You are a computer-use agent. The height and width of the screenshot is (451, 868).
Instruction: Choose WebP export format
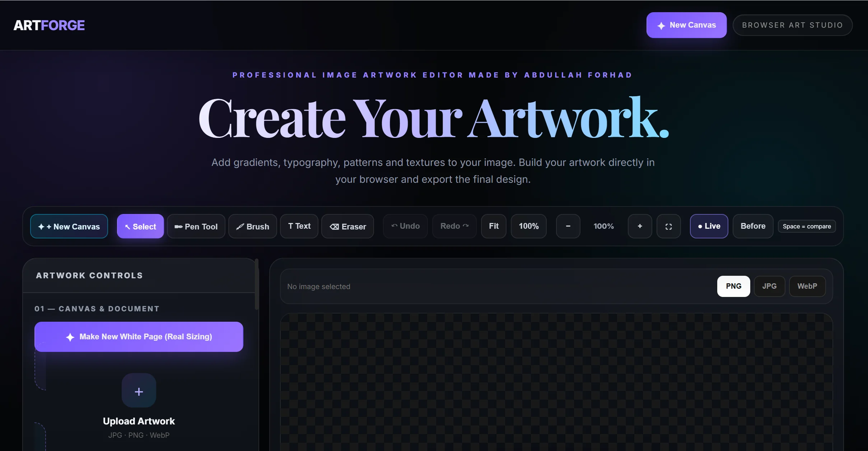(x=807, y=286)
